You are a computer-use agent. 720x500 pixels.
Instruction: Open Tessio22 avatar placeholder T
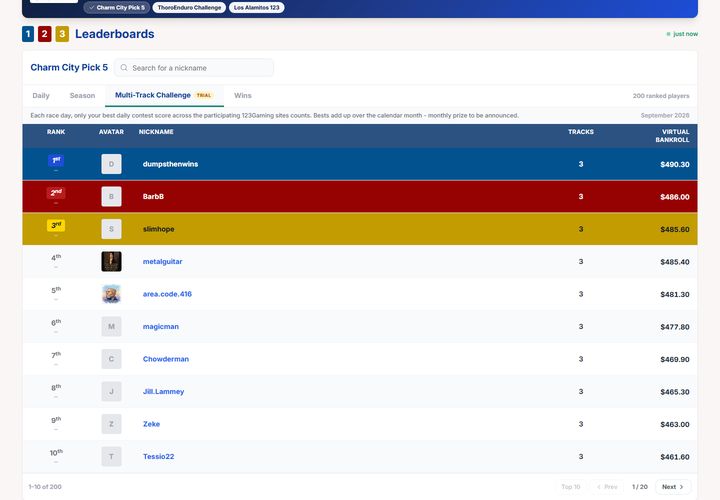[112, 456]
